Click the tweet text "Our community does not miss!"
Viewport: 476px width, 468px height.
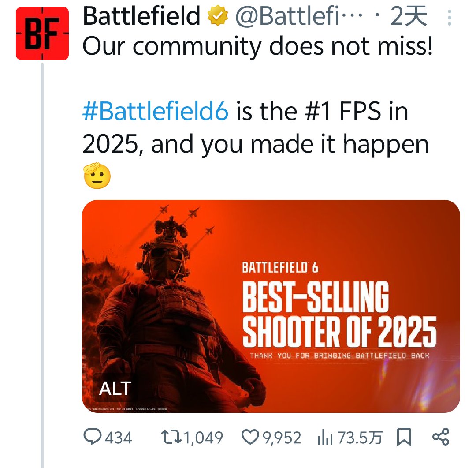(x=257, y=46)
